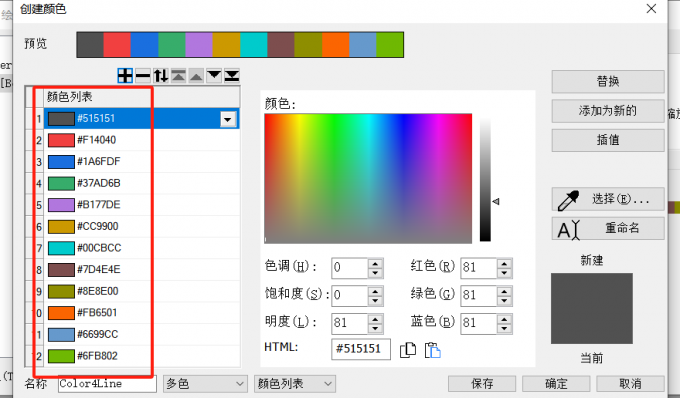Click the rename button with text cursor icon
The height and width of the screenshot is (398, 680).
(x=608, y=228)
